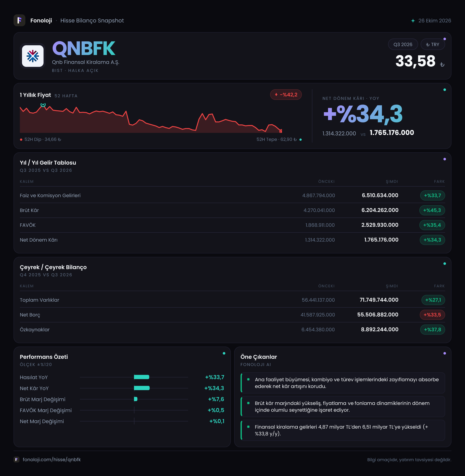Click the +%34,3 Net Dönem Kârı table badge
465x476 pixels.
coord(432,240)
